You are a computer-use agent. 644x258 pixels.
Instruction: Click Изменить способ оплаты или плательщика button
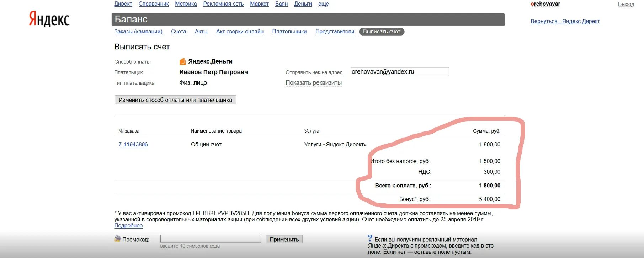[x=175, y=100]
